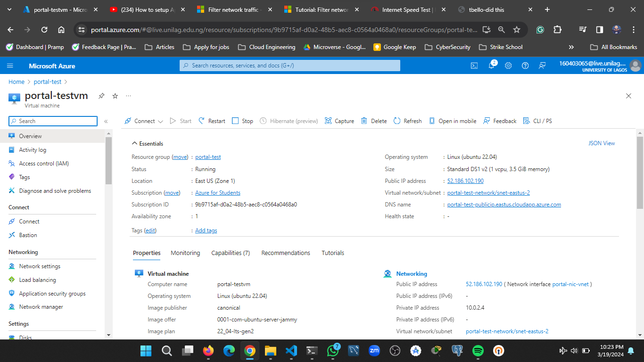Click the left menu Search field
Image resolution: width=644 pixels, height=362 pixels.
click(x=53, y=121)
